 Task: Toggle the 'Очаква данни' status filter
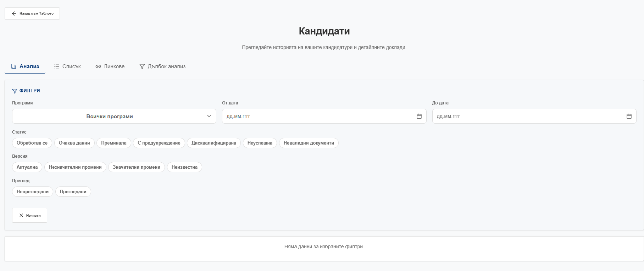pos(74,143)
